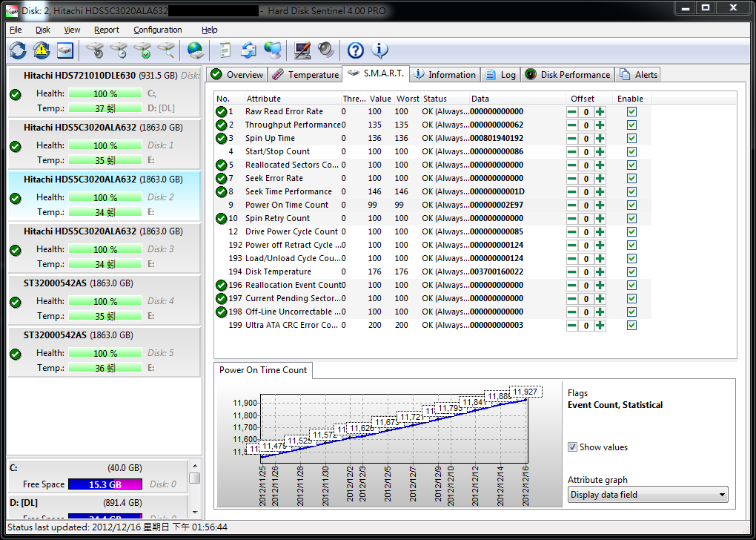Open the File menu
The image size is (756, 540).
tap(16, 30)
